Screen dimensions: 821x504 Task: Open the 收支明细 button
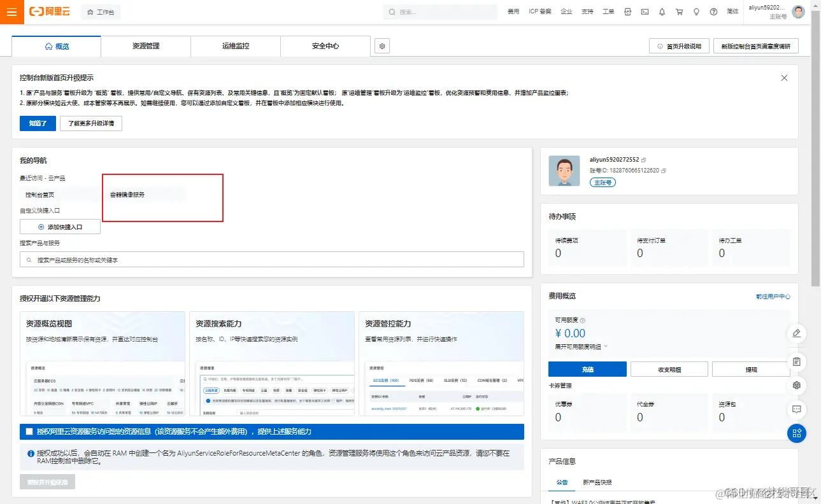click(x=669, y=369)
